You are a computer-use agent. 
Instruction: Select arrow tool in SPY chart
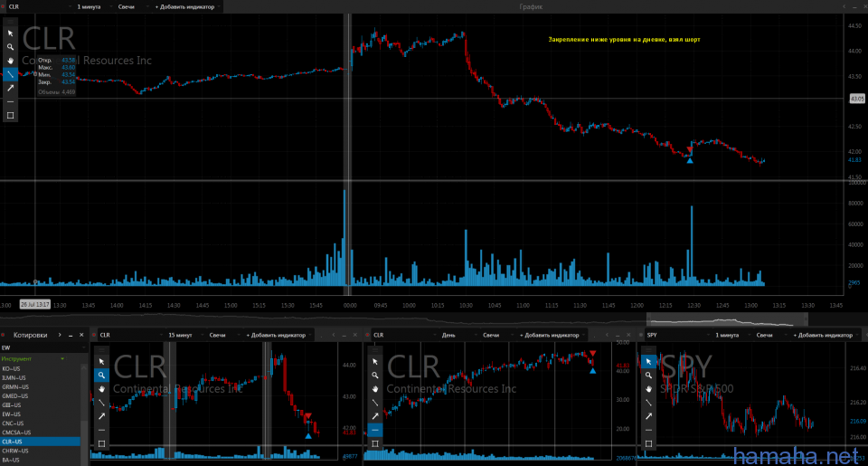point(648,416)
